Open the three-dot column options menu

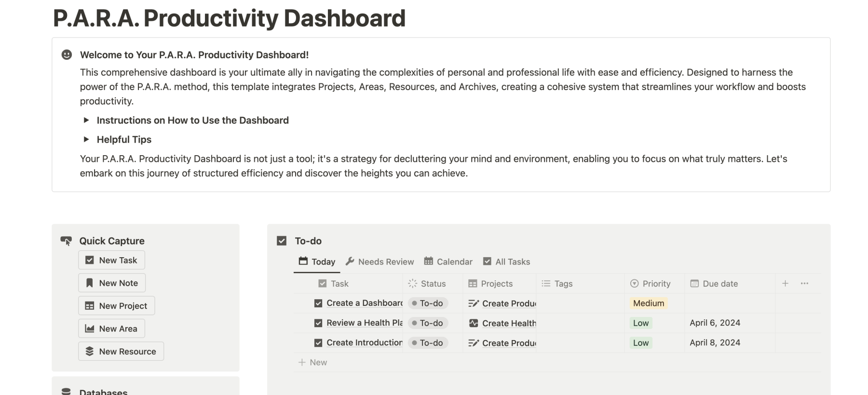pos(804,283)
